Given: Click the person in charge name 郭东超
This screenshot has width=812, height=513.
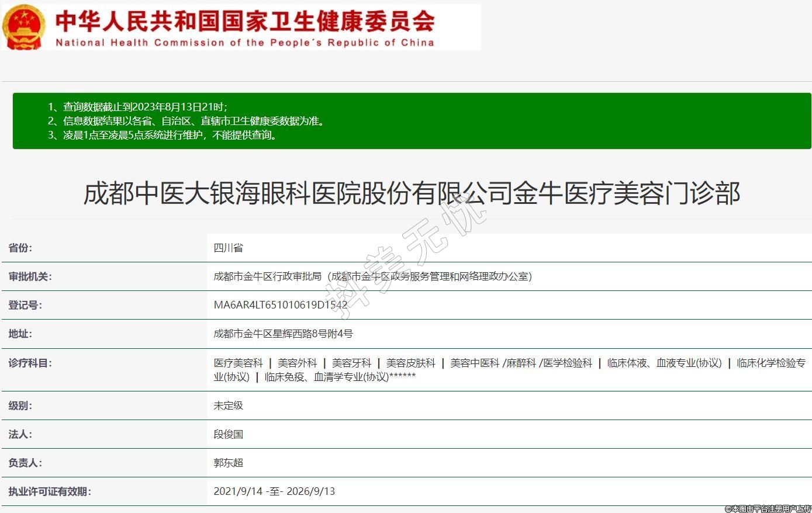Looking at the screenshot, I should tap(228, 463).
